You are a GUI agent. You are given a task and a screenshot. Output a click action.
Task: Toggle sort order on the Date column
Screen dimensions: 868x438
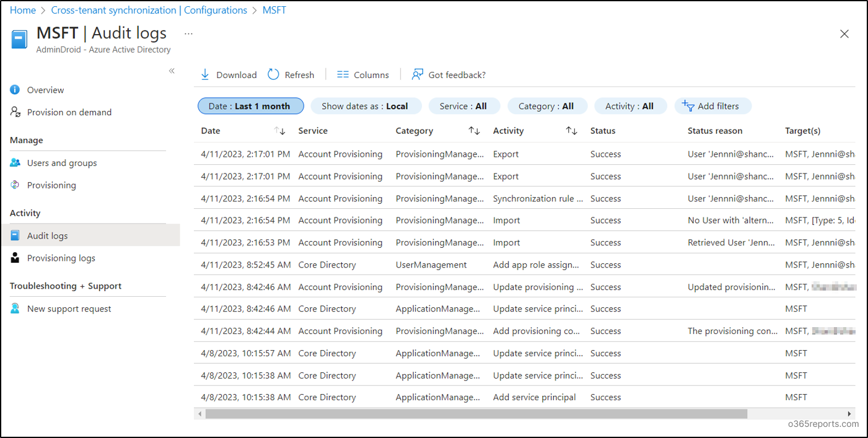click(279, 131)
